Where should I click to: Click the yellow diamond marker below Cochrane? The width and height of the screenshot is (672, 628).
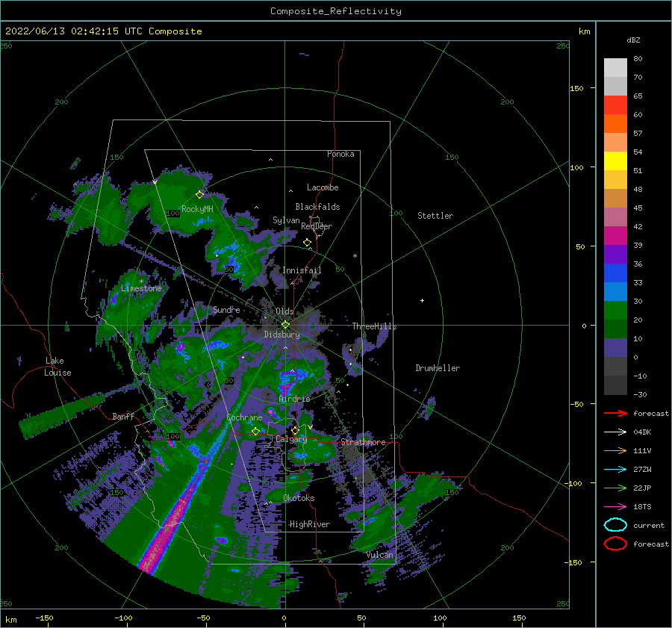click(x=255, y=432)
